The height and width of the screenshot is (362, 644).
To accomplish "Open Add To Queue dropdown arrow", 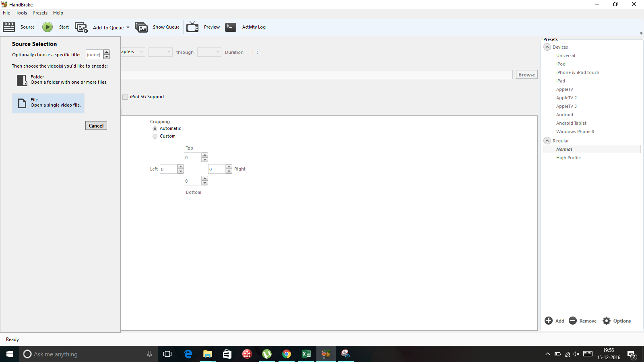I will 128,27.
